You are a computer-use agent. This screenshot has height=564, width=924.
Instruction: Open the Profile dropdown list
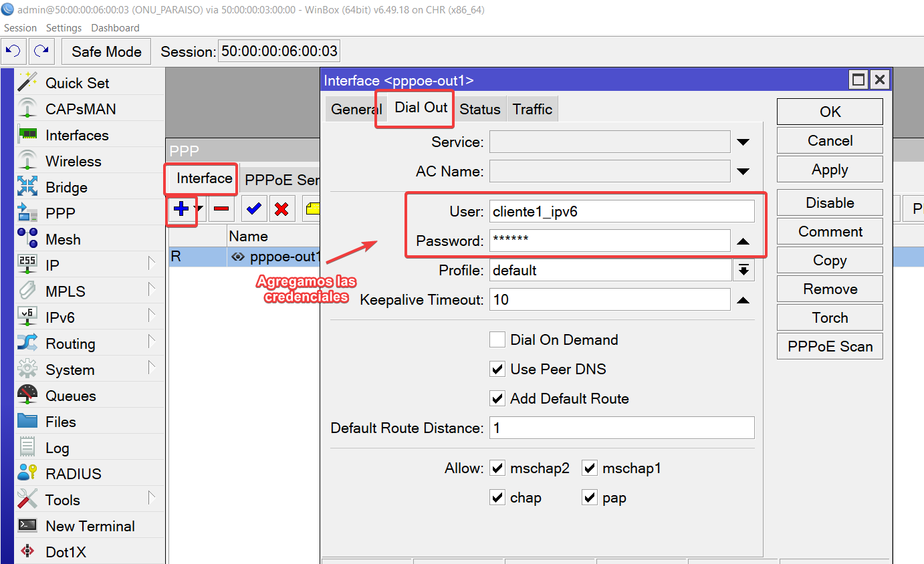click(743, 271)
